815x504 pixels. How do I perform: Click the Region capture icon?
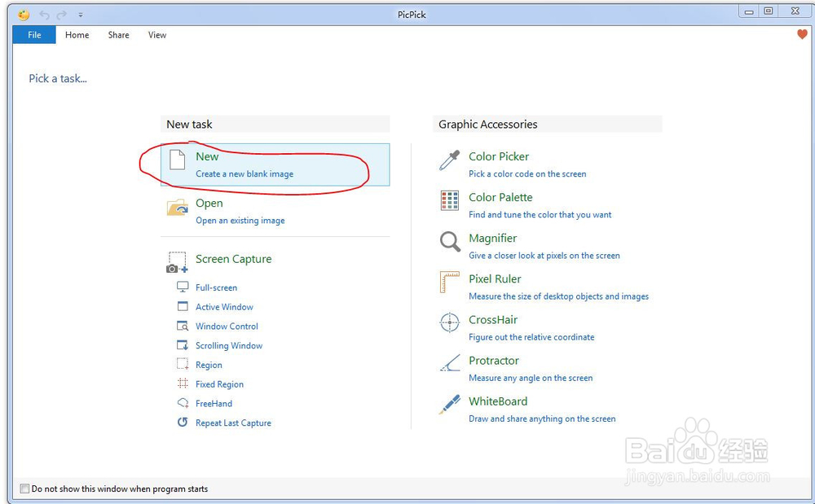(x=183, y=365)
